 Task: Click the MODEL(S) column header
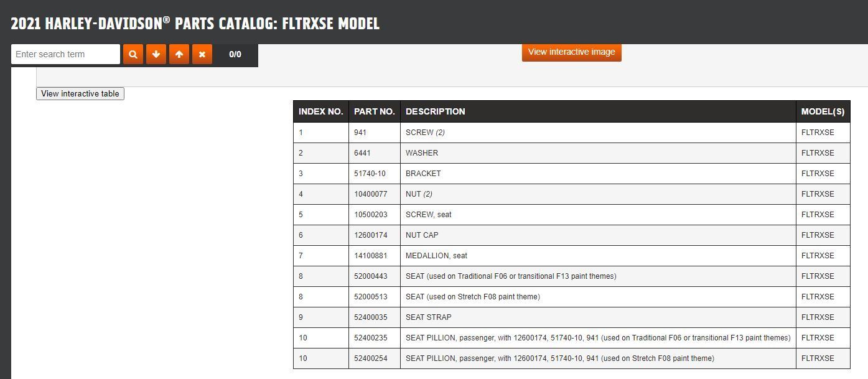(x=823, y=111)
